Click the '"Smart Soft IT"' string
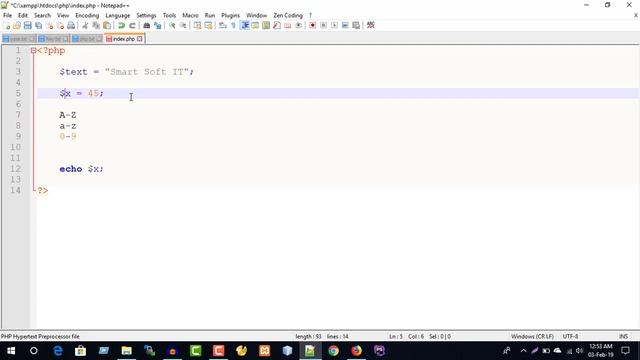This screenshot has width=640, height=360. [x=147, y=72]
